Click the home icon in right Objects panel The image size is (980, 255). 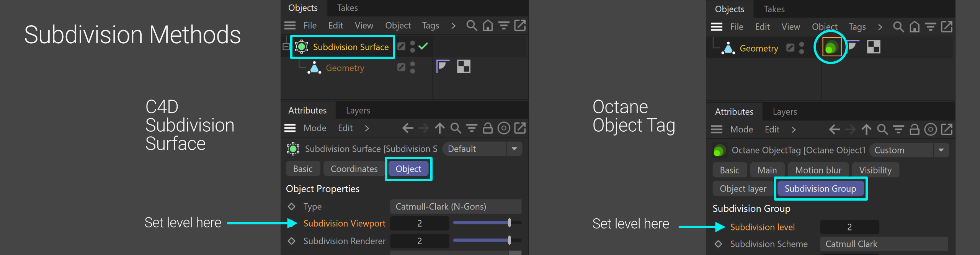pyautogui.click(x=915, y=27)
